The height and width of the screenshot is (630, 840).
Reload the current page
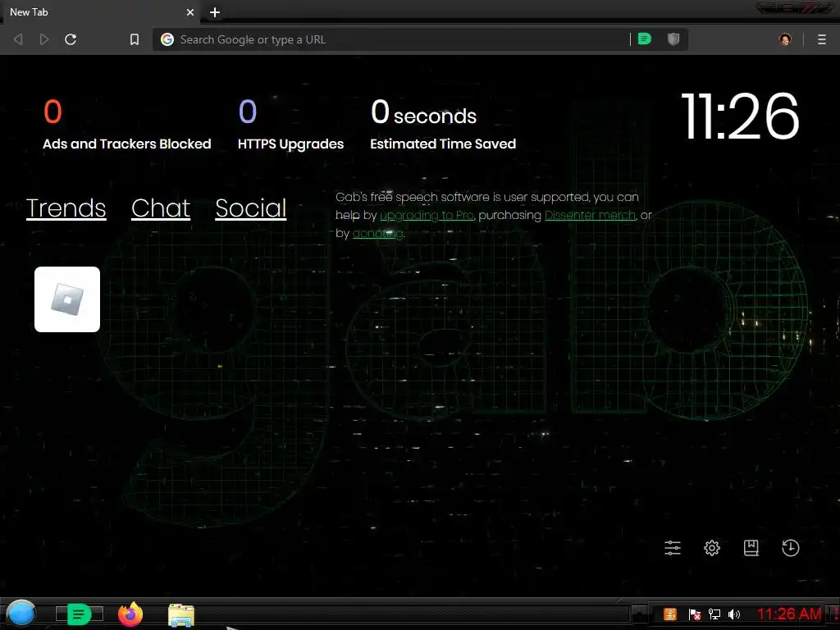coord(71,39)
